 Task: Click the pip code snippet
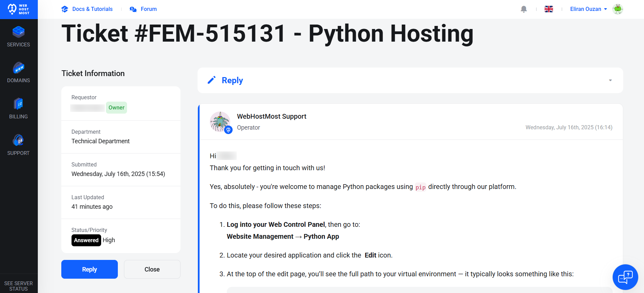[421, 187]
